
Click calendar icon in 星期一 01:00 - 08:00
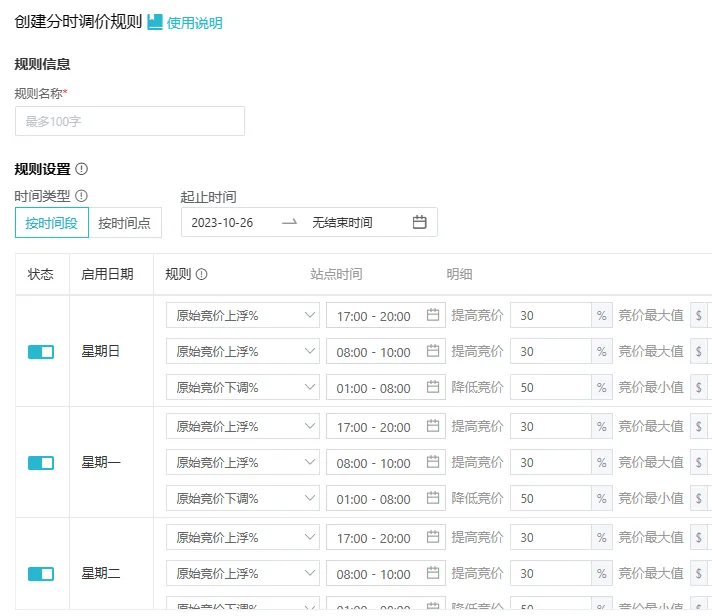433,498
